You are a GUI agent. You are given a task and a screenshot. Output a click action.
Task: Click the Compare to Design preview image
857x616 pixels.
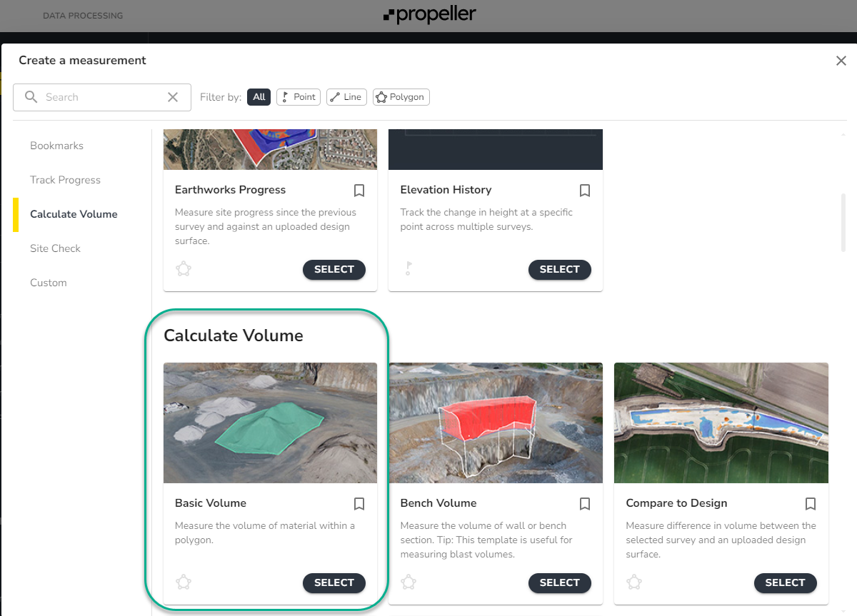tap(721, 423)
